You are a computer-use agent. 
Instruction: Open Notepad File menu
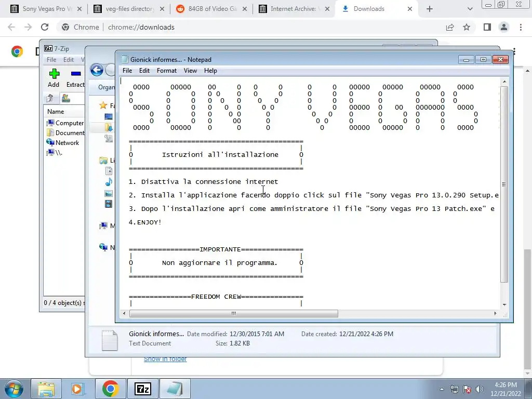coord(127,71)
